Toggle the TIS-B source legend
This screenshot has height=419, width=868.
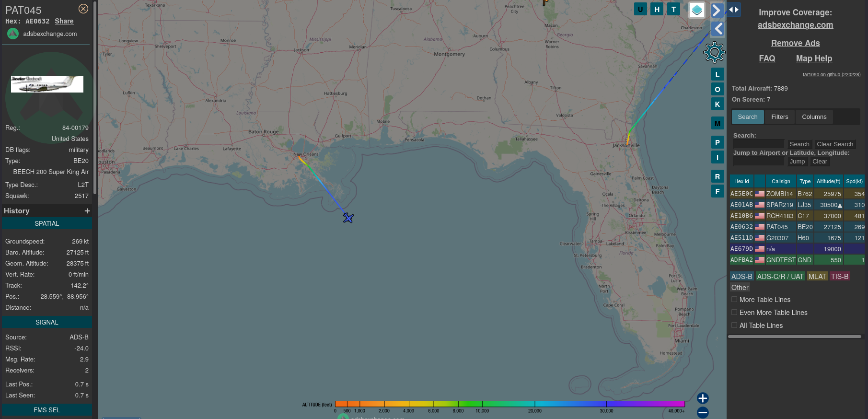(840, 277)
